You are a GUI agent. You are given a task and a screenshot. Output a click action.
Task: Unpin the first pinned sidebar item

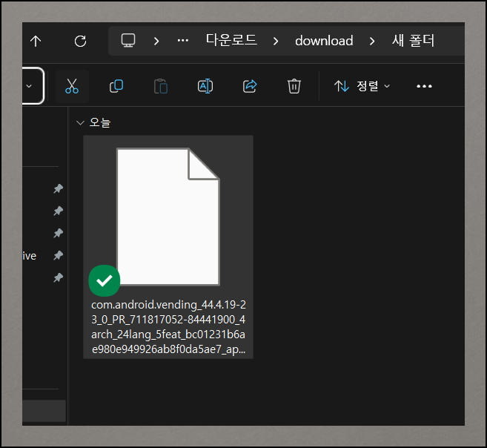[x=58, y=188]
